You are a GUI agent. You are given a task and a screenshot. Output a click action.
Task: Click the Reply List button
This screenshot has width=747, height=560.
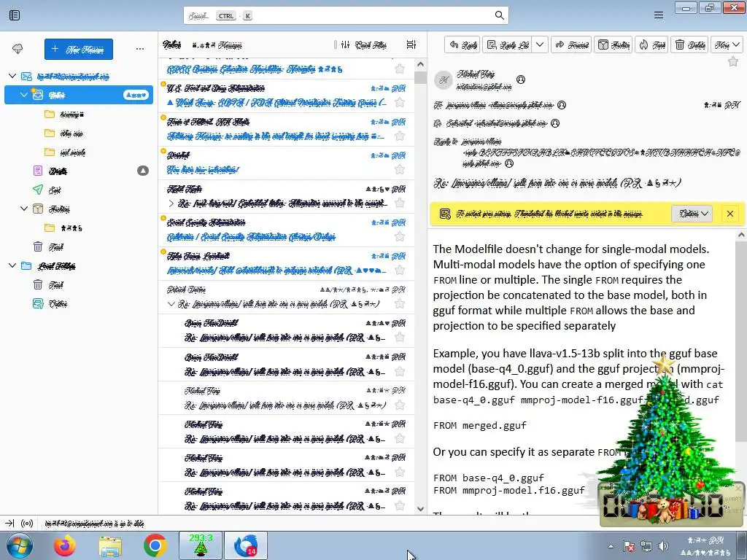click(508, 44)
